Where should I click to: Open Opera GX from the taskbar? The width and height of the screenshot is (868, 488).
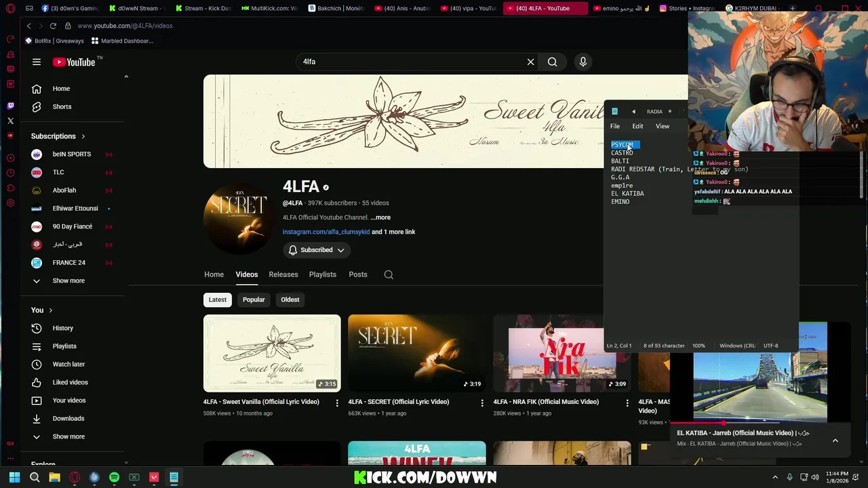[75, 477]
